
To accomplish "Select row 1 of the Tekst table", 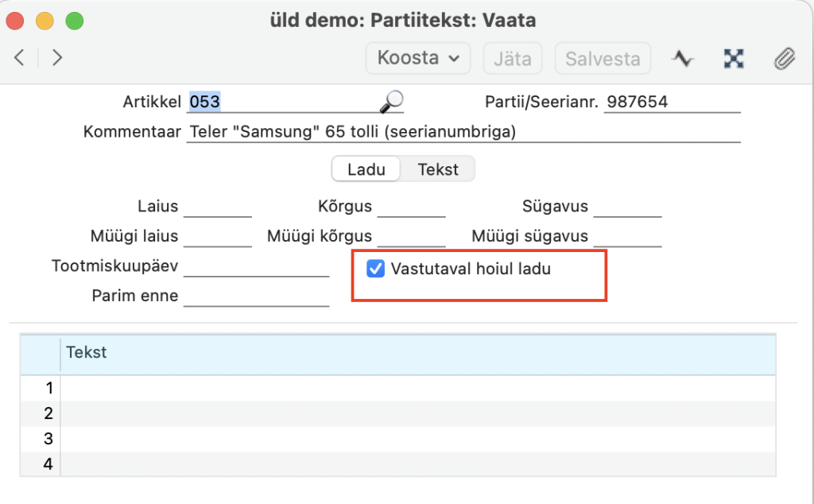I will [x=417, y=388].
